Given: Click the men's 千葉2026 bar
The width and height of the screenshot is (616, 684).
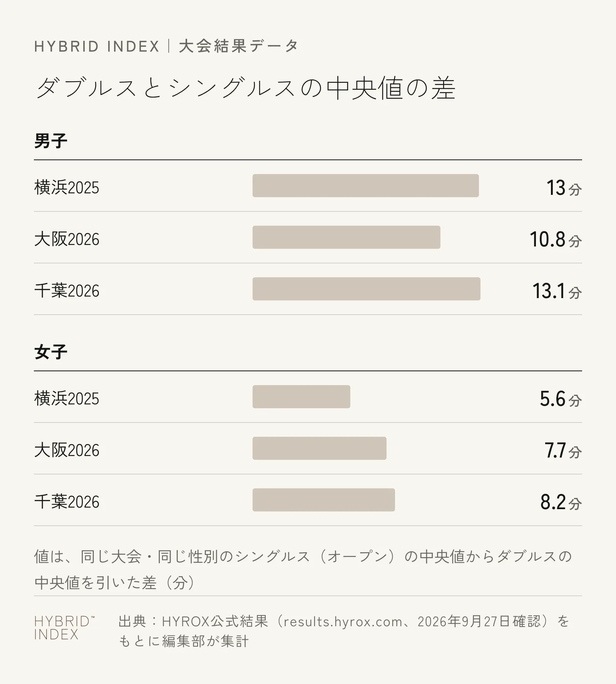Looking at the screenshot, I should 367,289.
